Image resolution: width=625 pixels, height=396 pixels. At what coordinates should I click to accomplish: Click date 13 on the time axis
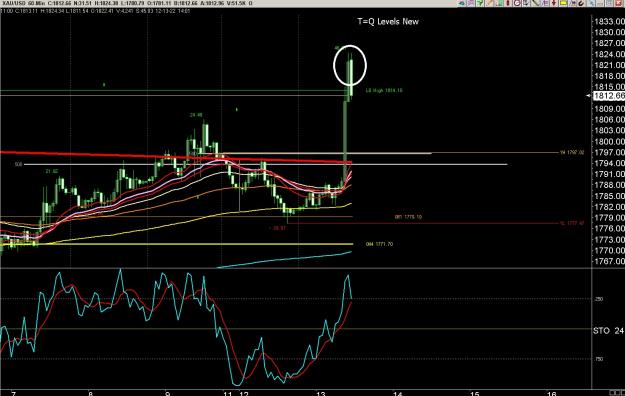click(x=321, y=394)
